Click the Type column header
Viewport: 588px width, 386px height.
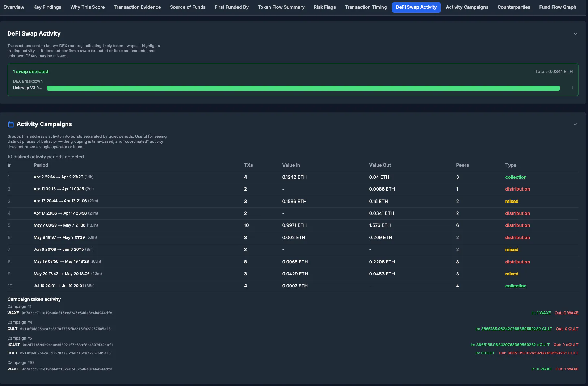(511, 165)
